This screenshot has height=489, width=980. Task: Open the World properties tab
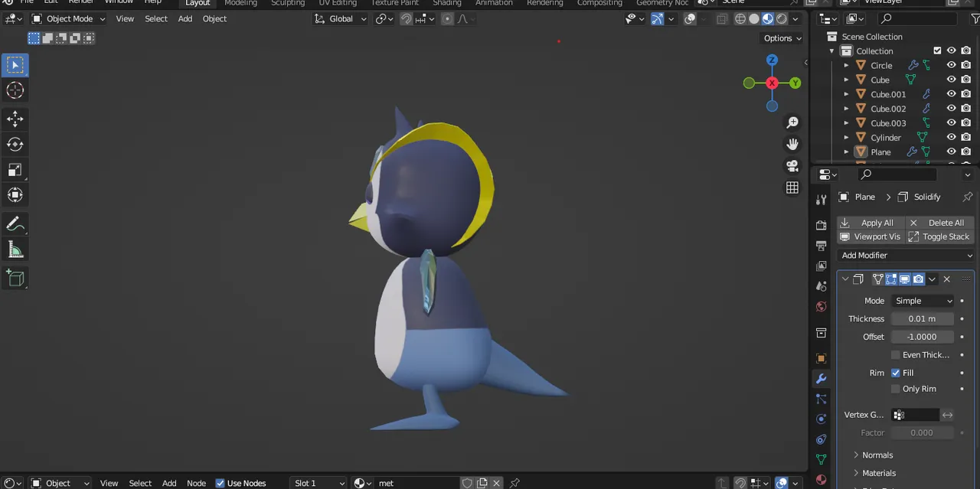tap(822, 307)
